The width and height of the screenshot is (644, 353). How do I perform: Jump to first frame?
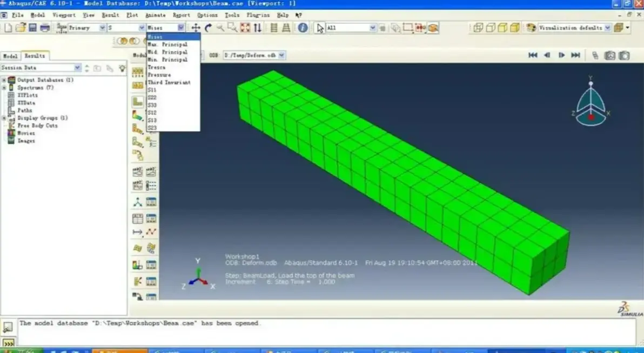pos(533,55)
